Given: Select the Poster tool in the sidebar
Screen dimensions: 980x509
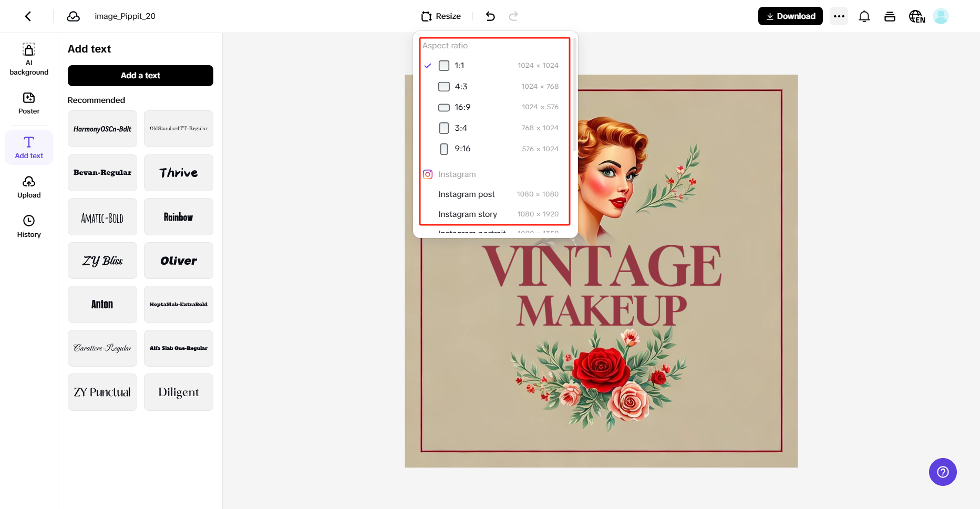Looking at the screenshot, I should tap(28, 103).
